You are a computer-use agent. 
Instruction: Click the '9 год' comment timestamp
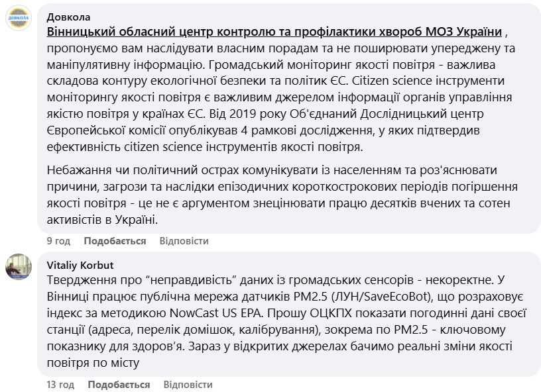[58, 241]
